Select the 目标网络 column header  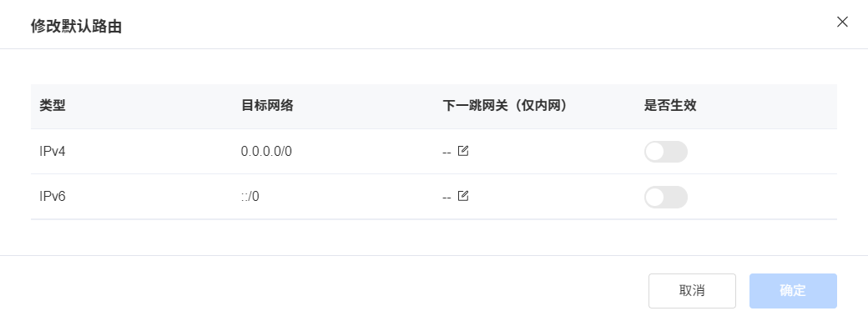(267, 106)
